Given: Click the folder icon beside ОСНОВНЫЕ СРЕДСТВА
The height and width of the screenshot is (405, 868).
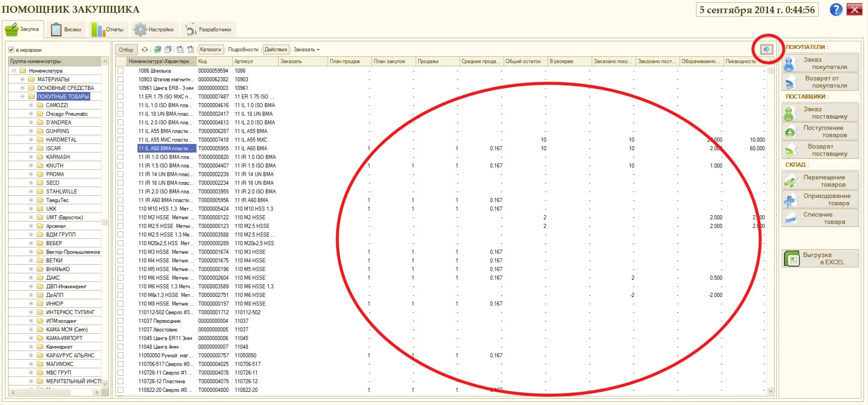Looking at the screenshot, I should [31, 88].
